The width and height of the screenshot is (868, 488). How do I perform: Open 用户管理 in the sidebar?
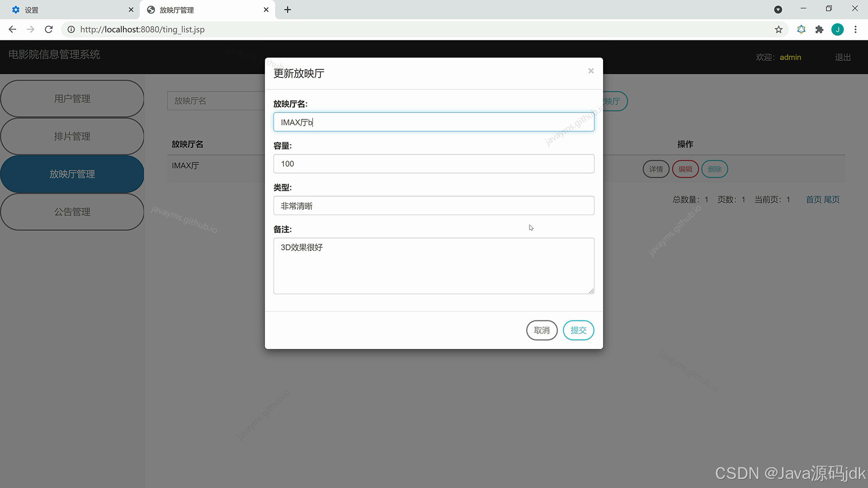(72, 99)
